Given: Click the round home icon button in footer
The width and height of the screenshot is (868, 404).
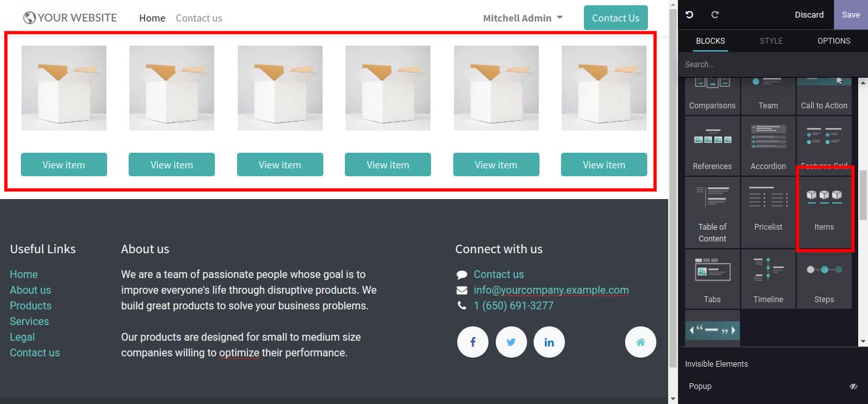Looking at the screenshot, I should (x=641, y=342).
